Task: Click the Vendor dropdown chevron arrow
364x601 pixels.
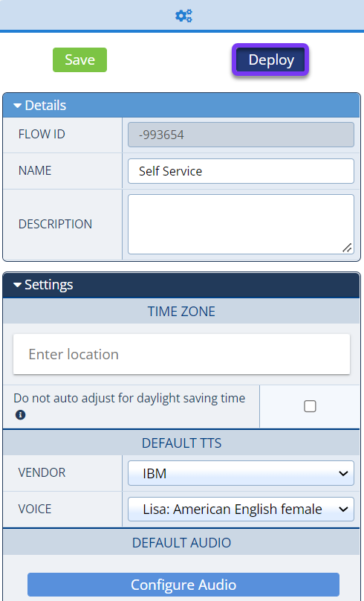Action: coord(343,474)
